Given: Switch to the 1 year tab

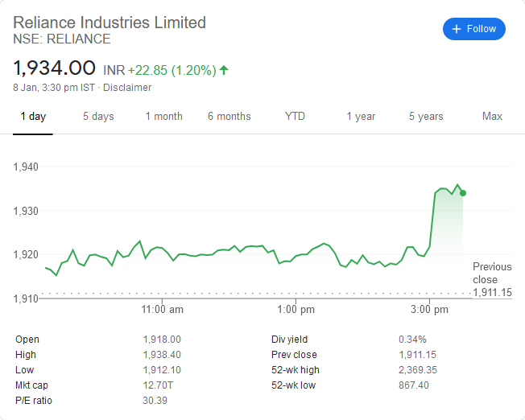Looking at the screenshot, I should (361, 117).
